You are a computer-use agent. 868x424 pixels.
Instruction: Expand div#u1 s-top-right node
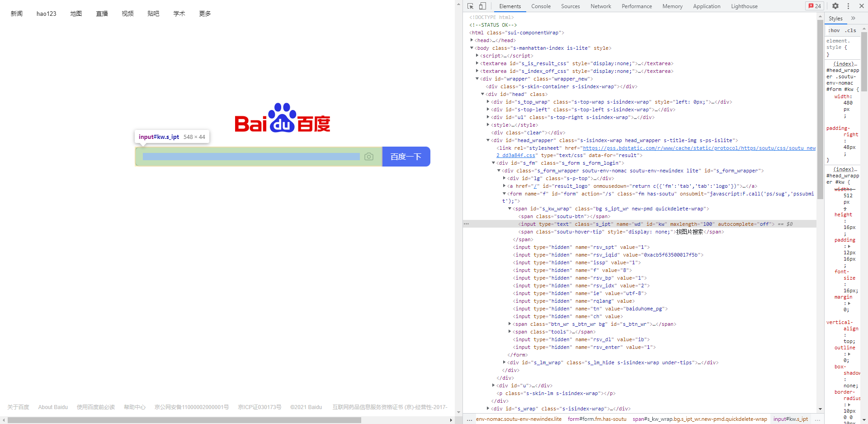point(488,117)
